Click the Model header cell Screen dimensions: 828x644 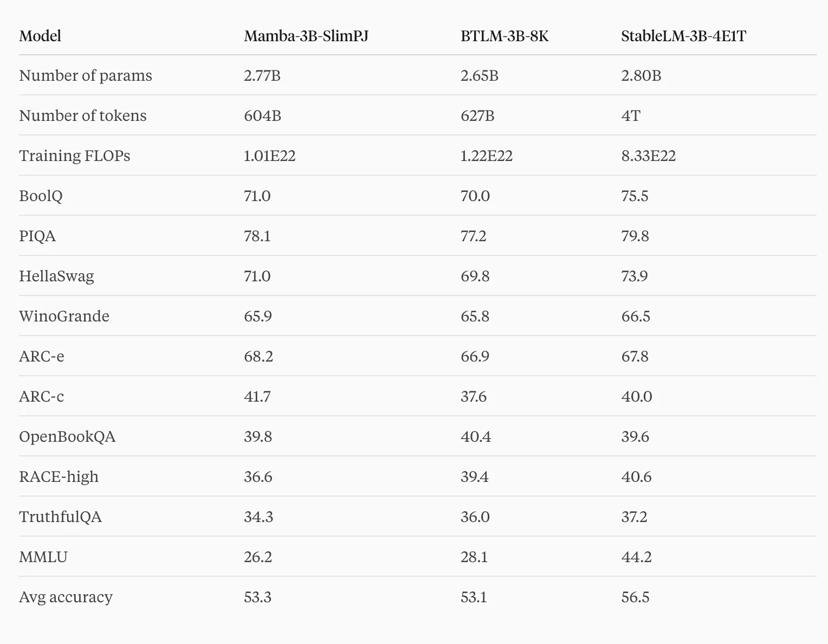coord(40,36)
